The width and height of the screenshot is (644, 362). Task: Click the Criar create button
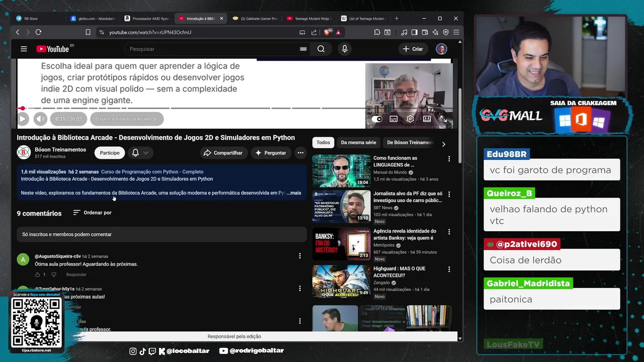[413, 49]
